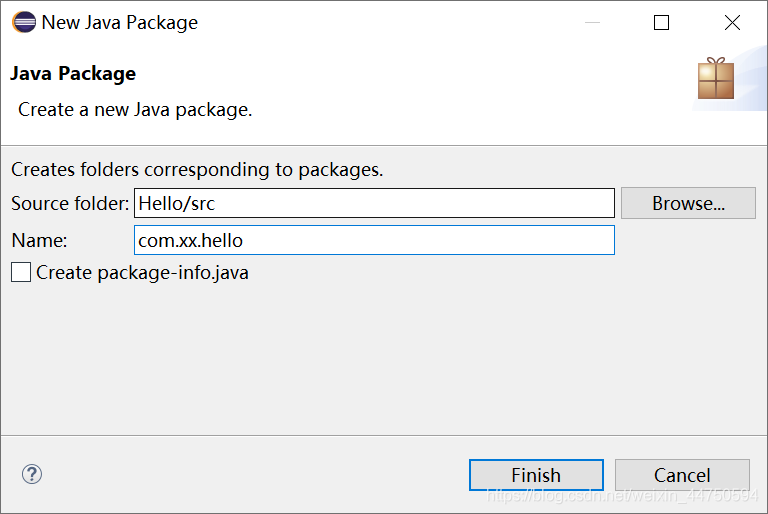This screenshot has height=514, width=768.
Task: Open help via the question mark icon
Action: click(x=32, y=474)
